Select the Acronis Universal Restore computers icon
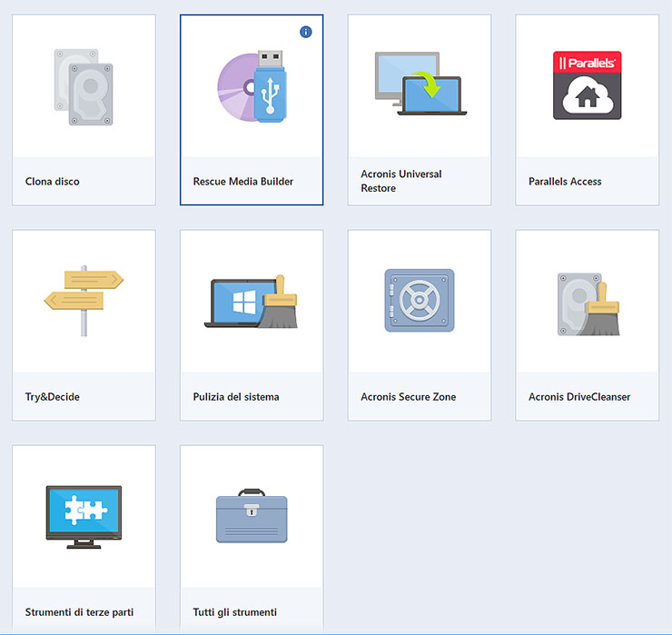The height and width of the screenshot is (635, 672). point(420,84)
